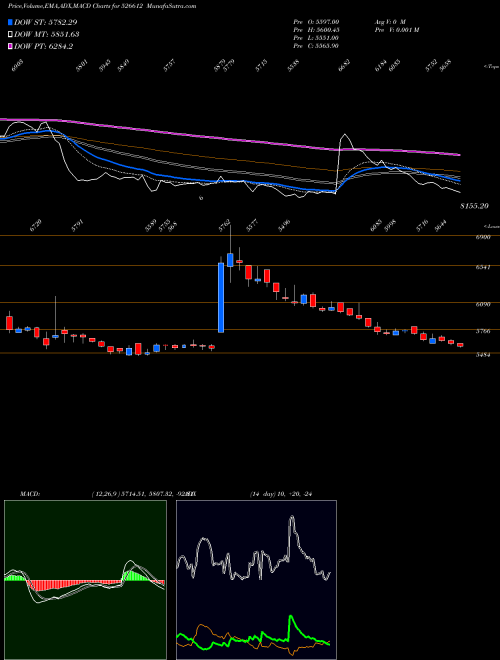The image size is (500, 660).
Task: Select the DOW PT 6284.2 legend label
Action: (43, 46)
